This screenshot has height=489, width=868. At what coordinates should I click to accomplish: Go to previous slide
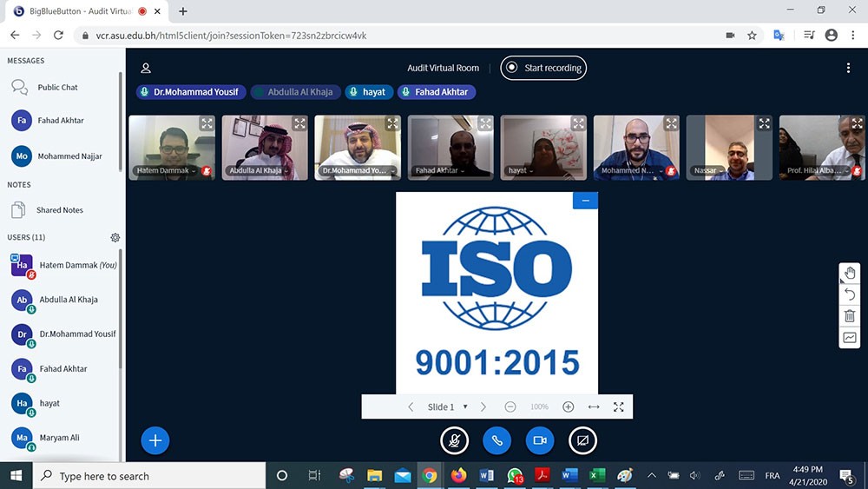tap(411, 407)
